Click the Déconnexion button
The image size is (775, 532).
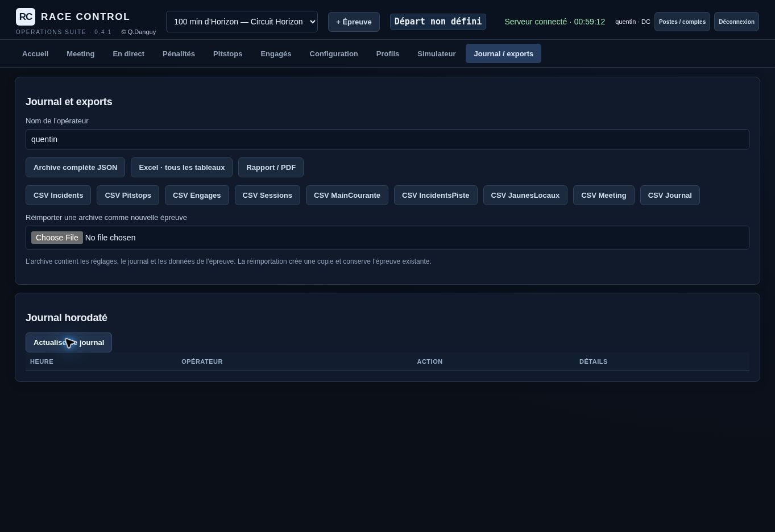pyautogui.click(x=736, y=22)
